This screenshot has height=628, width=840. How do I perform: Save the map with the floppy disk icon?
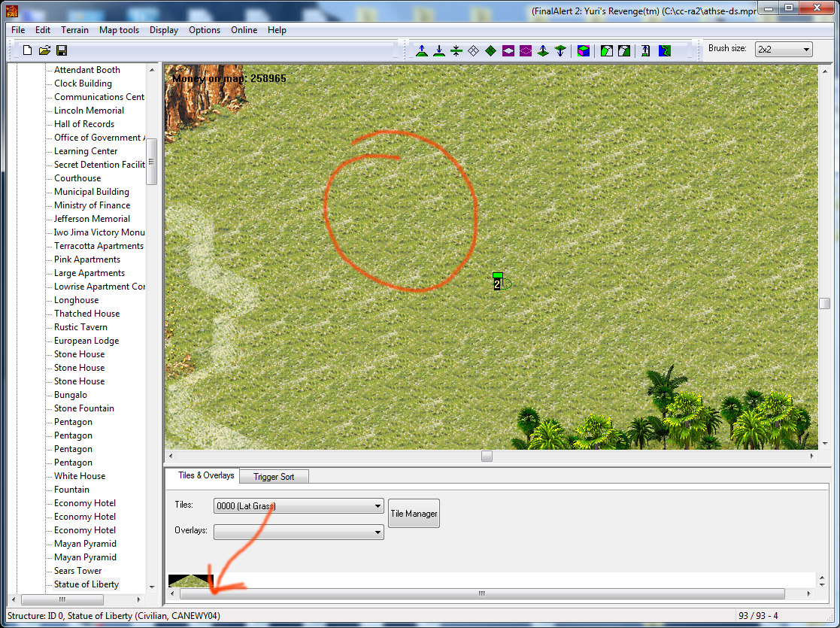point(62,50)
